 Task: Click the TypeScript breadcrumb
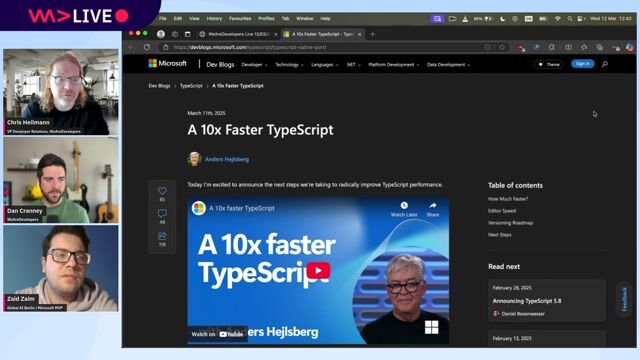(x=191, y=86)
